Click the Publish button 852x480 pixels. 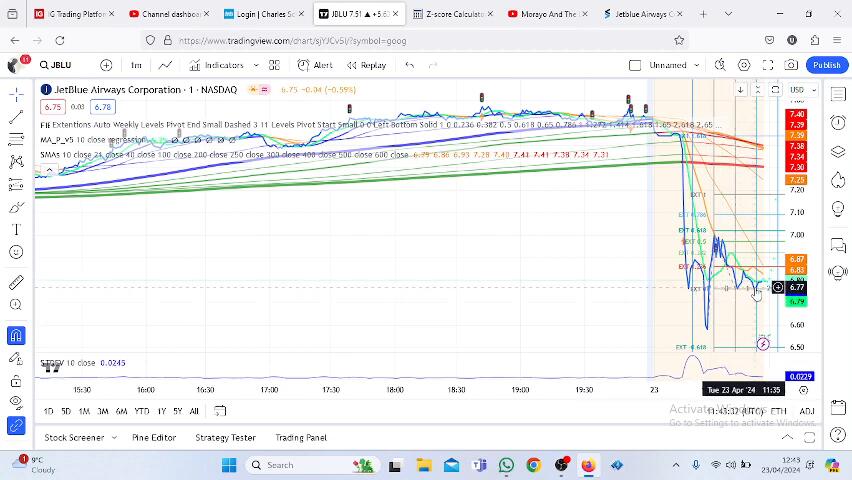point(826,65)
